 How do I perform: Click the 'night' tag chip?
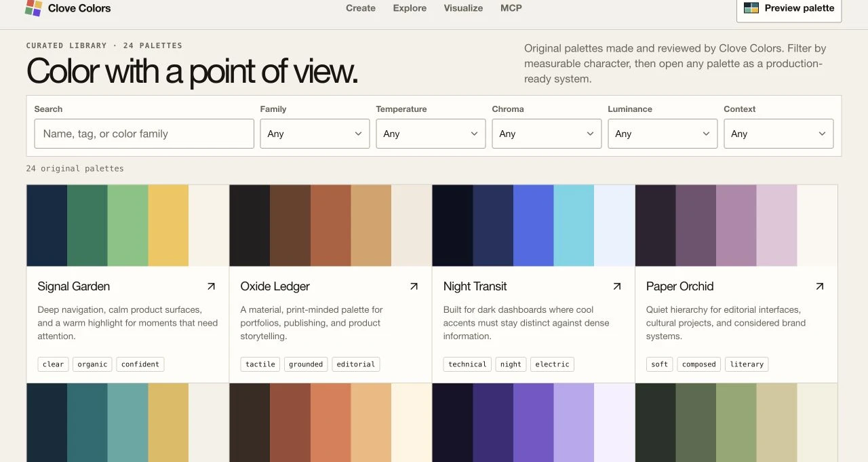(511, 364)
